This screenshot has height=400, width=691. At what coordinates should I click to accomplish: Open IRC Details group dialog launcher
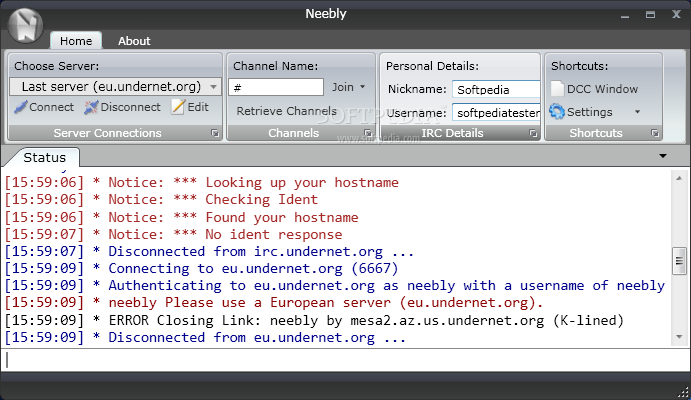533,133
